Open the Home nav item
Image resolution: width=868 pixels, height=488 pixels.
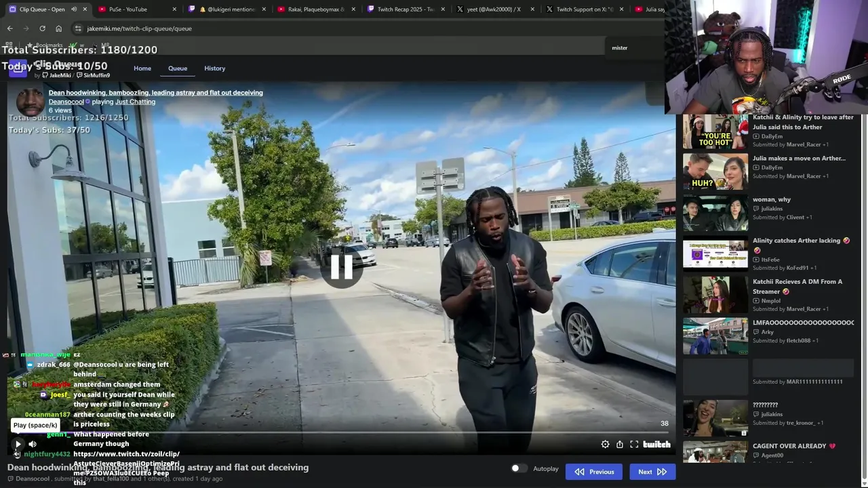coord(142,68)
